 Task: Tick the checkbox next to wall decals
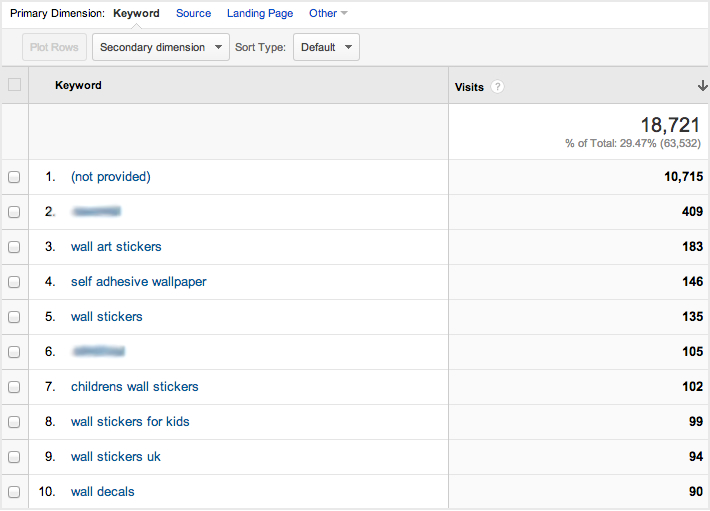(x=14, y=492)
